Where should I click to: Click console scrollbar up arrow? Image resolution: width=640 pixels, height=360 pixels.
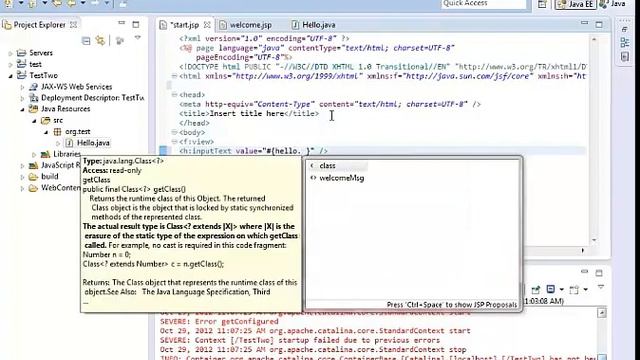[x=602, y=313]
